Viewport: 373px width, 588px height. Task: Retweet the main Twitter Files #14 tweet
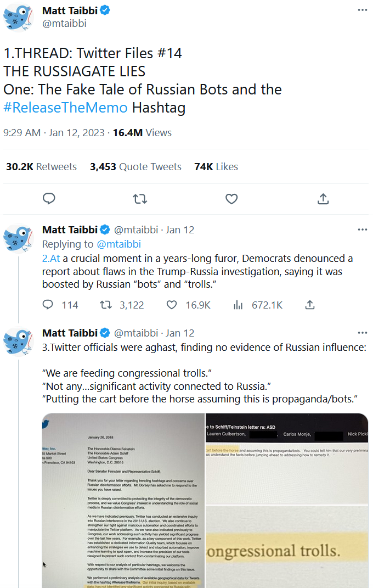pos(140,198)
